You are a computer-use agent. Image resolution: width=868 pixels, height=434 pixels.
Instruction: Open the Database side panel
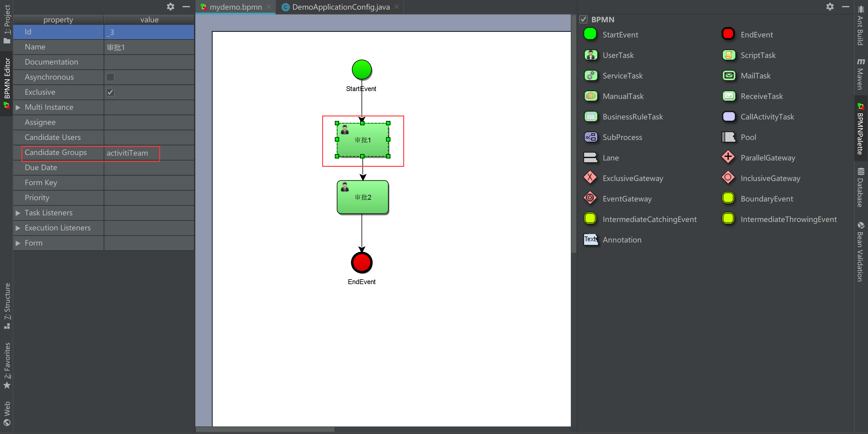click(x=860, y=187)
